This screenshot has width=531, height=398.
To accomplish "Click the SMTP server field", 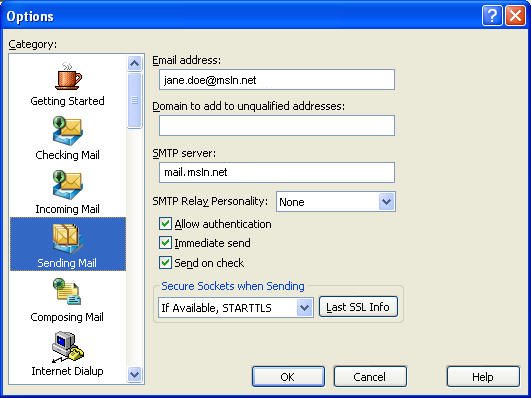I will tap(277, 172).
